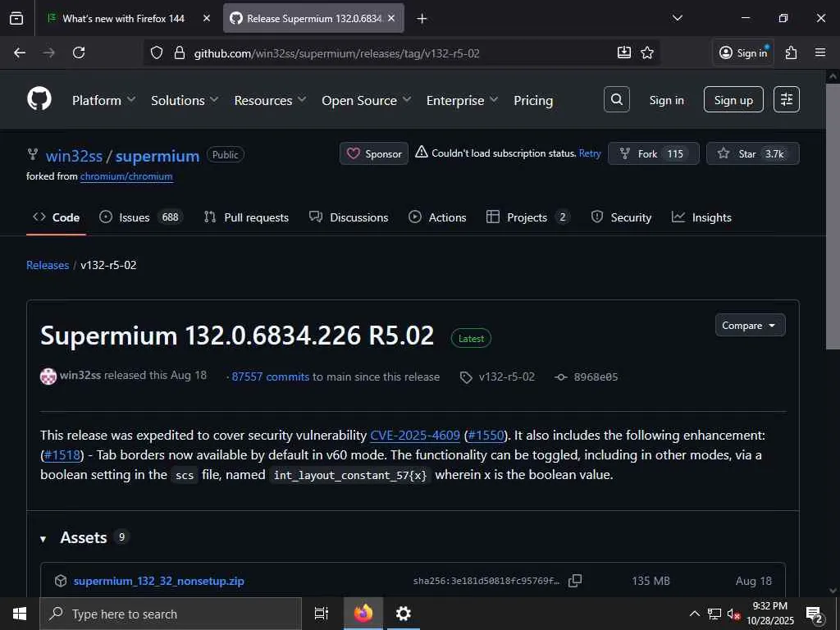
Task: Show site security padlock info
Action: [x=180, y=52]
